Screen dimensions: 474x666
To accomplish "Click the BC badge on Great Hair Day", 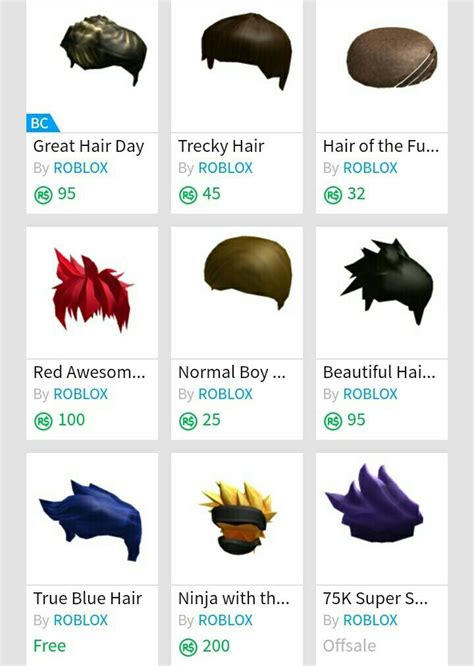I will click(x=42, y=123).
